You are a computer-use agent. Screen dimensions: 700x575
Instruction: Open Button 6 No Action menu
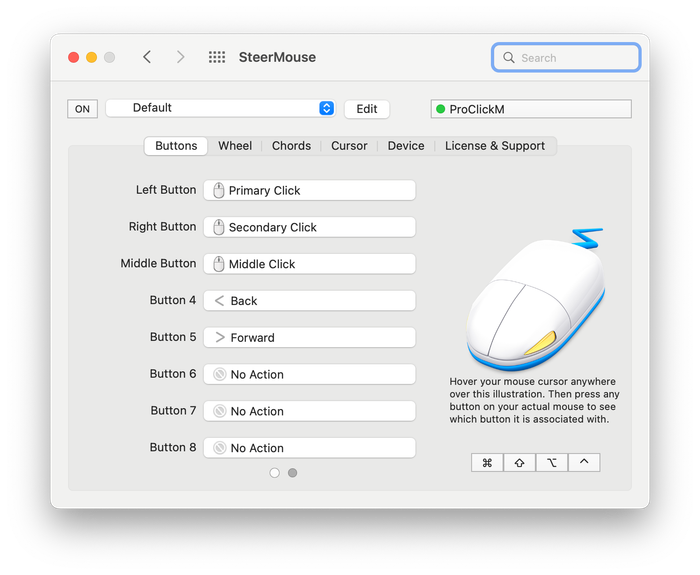[x=309, y=374]
